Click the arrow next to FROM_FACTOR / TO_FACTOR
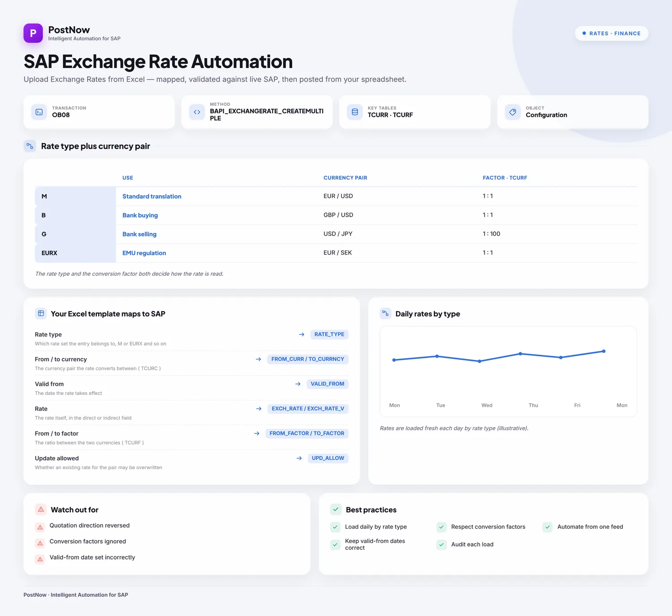Viewport: 672px width, 616px height. 257,433
